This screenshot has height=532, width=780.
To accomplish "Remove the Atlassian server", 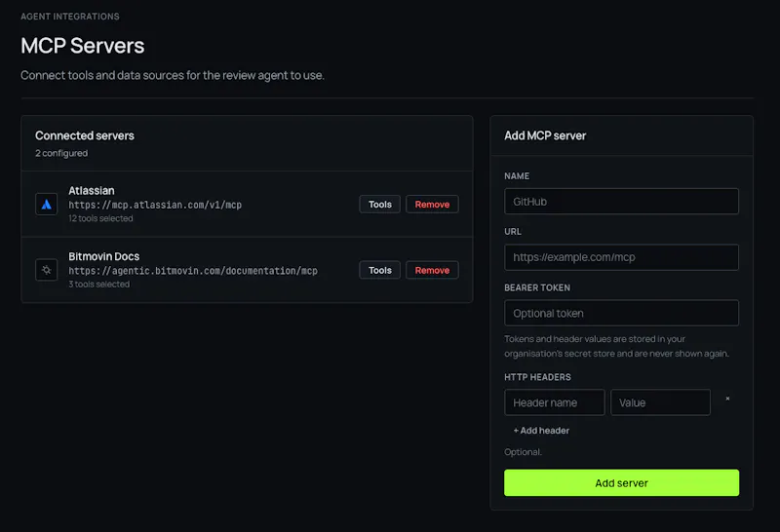I will click(432, 205).
